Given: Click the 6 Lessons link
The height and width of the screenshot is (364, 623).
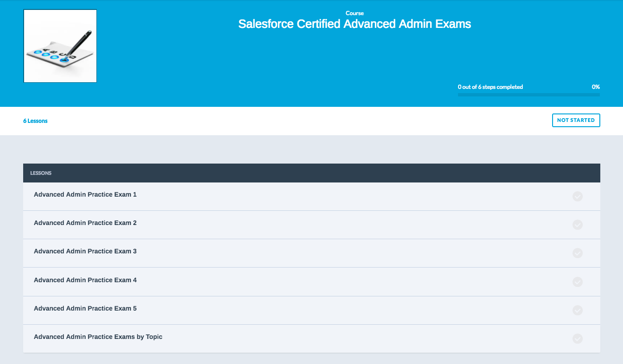Looking at the screenshot, I should point(35,121).
